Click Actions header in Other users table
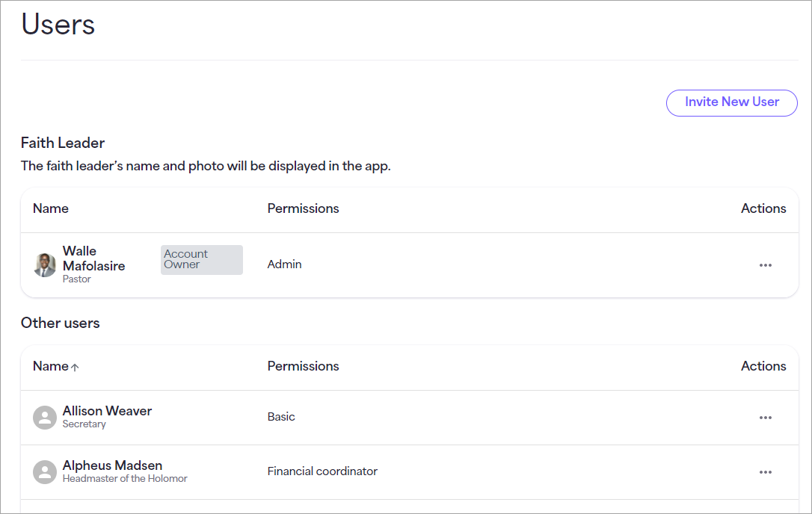 [x=763, y=366]
